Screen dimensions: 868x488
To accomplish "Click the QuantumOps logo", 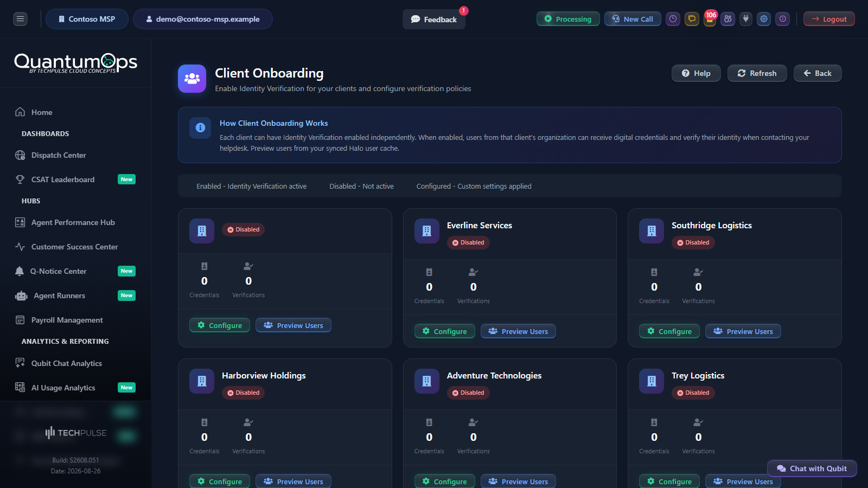I will coord(75,63).
